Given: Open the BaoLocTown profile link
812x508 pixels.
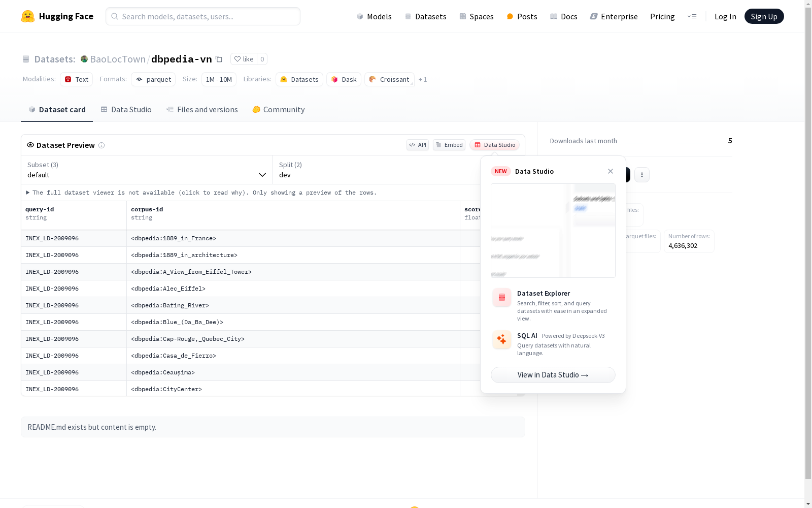Looking at the screenshot, I should 118,59.
